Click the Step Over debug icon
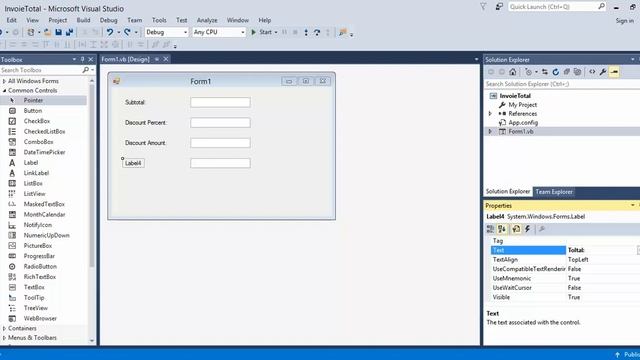640x360 pixels. (317, 32)
